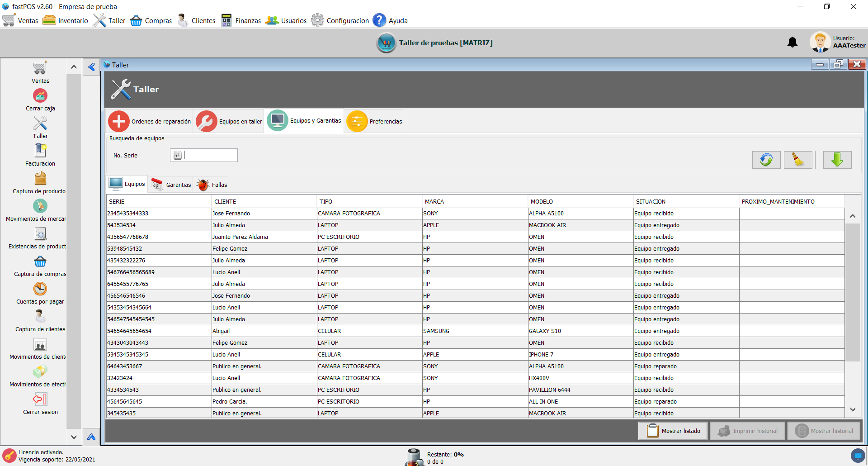
Task: Open the Preferencias section
Action: (x=374, y=121)
